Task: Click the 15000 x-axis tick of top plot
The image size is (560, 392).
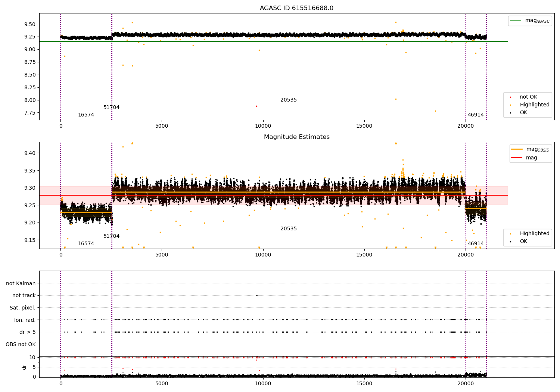Action: (x=364, y=126)
